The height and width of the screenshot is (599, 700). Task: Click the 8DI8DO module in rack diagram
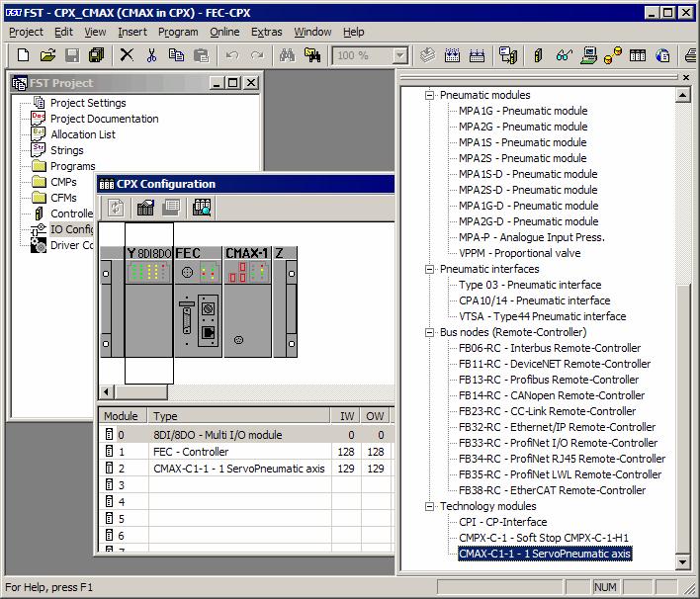coord(149,302)
